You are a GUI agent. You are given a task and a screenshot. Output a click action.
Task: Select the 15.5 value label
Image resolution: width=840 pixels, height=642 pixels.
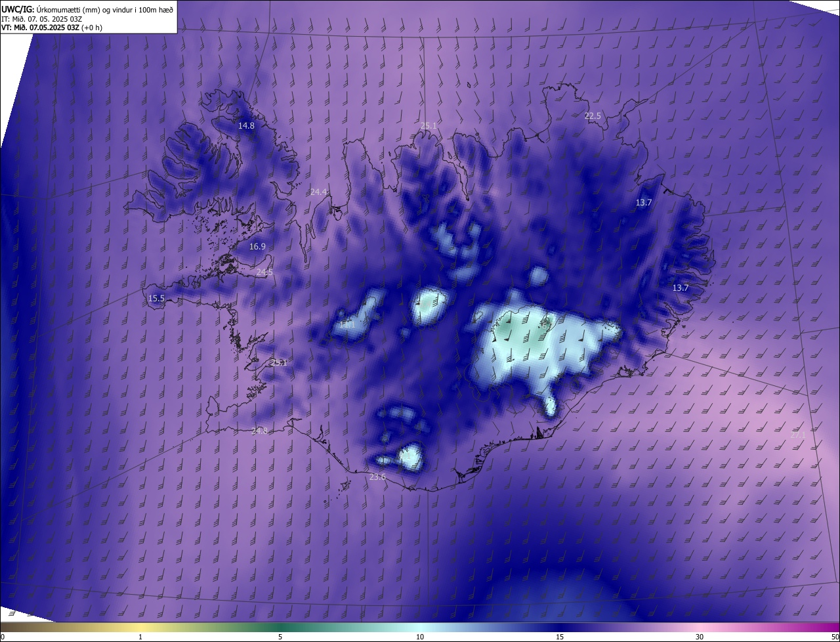[x=156, y=298]
